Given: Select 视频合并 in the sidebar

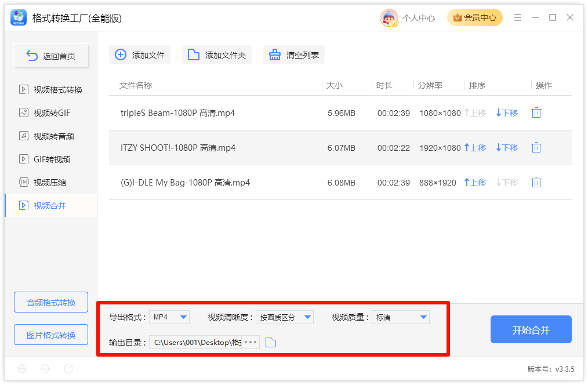Looking at the screenshot, I should click(50, 205).
